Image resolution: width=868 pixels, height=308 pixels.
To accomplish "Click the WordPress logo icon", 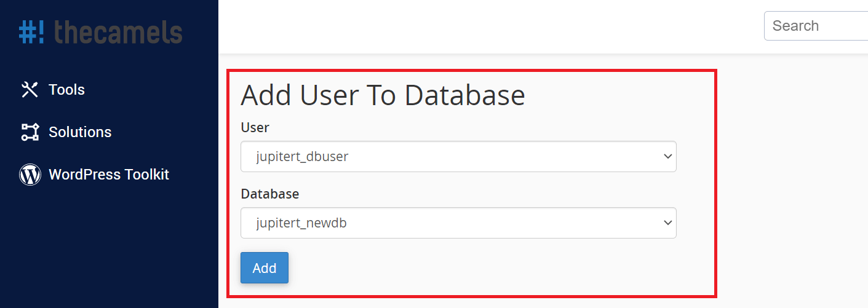I will click(x=30, y=175).
